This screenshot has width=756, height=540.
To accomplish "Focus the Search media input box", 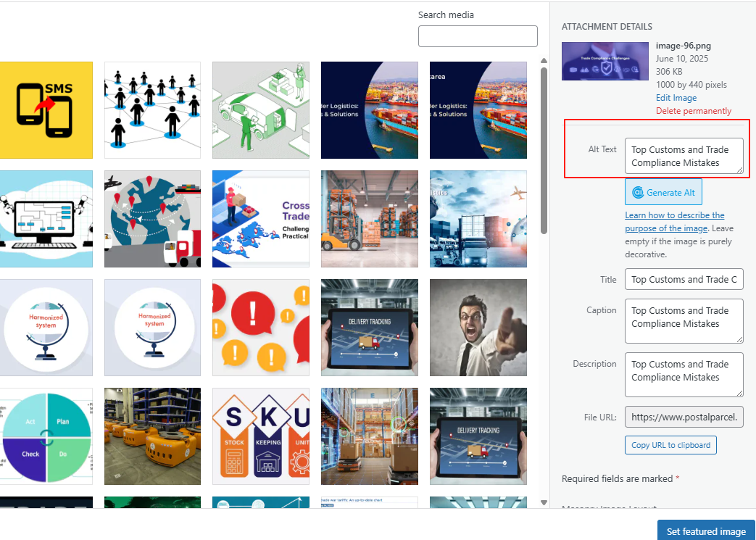I will coord(478,36).
